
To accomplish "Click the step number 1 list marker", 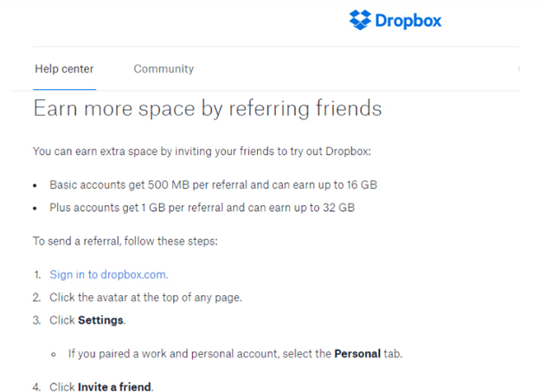I will tap(36, 274).
